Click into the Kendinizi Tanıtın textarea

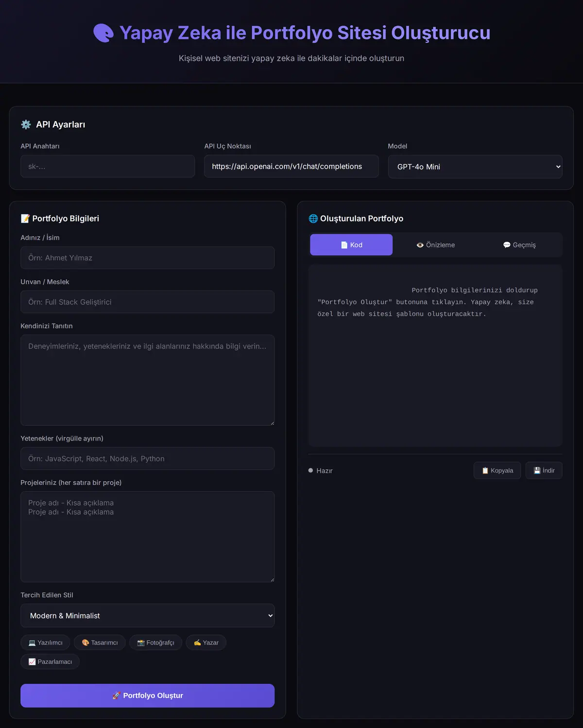pyautogui.click(x=147, y=380)
